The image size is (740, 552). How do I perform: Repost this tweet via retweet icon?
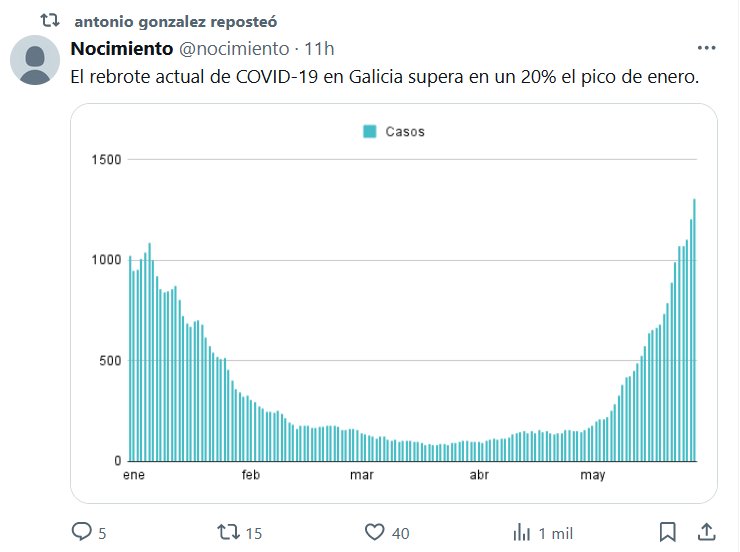point(228,532)
